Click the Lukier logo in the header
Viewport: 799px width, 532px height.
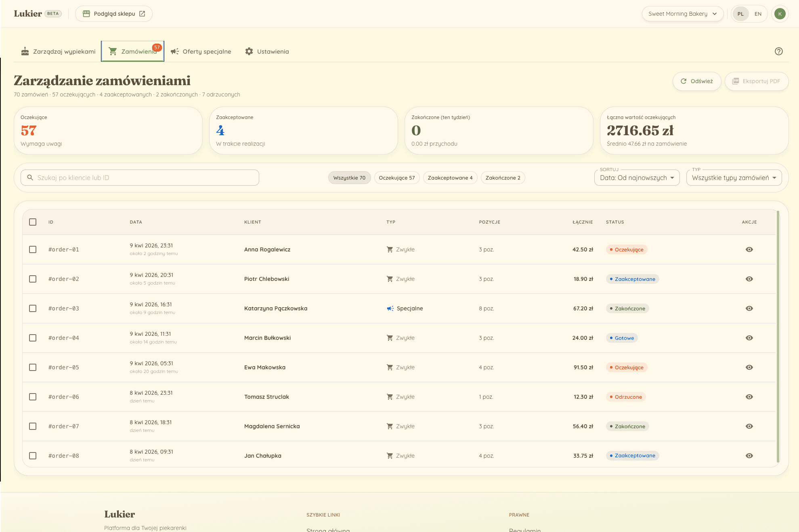pyautogui.click(x=28, y=14)
